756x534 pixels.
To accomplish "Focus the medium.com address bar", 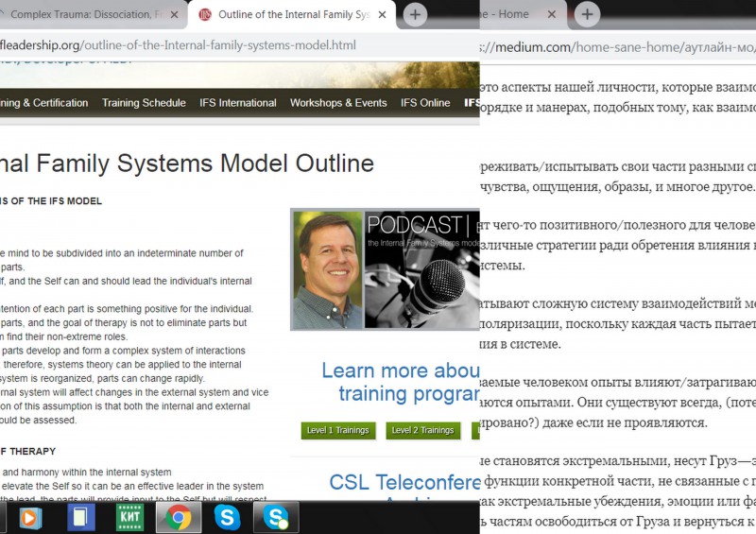I will point(618,48).
